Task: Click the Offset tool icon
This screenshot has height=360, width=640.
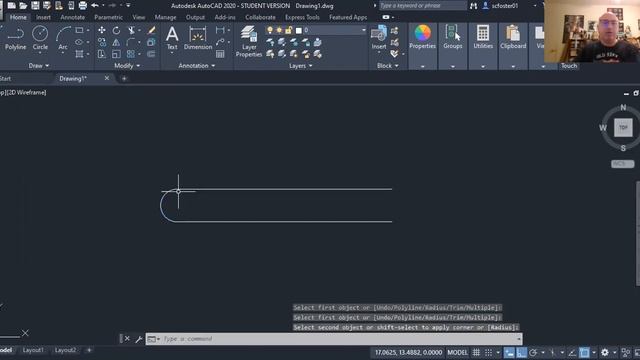Action: tap(151, 54)
